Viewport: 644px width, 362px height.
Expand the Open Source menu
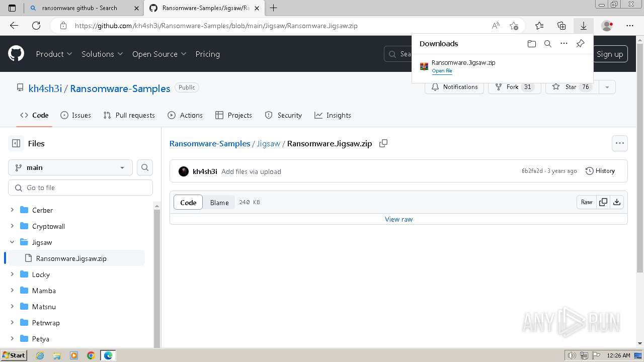[159, 54]
